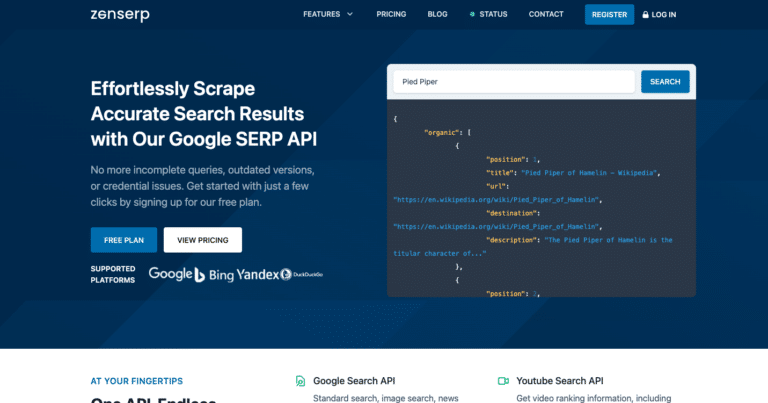Image resolution: width=768 pixels, height=403 pixels.
Task: Click the lock icon beside Log In
Action: click(646, 15)
